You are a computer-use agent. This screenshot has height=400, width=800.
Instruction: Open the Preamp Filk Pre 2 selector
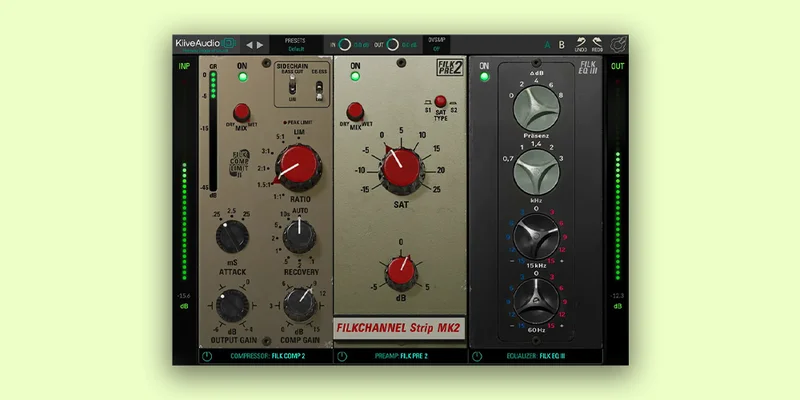pos(401,356)
